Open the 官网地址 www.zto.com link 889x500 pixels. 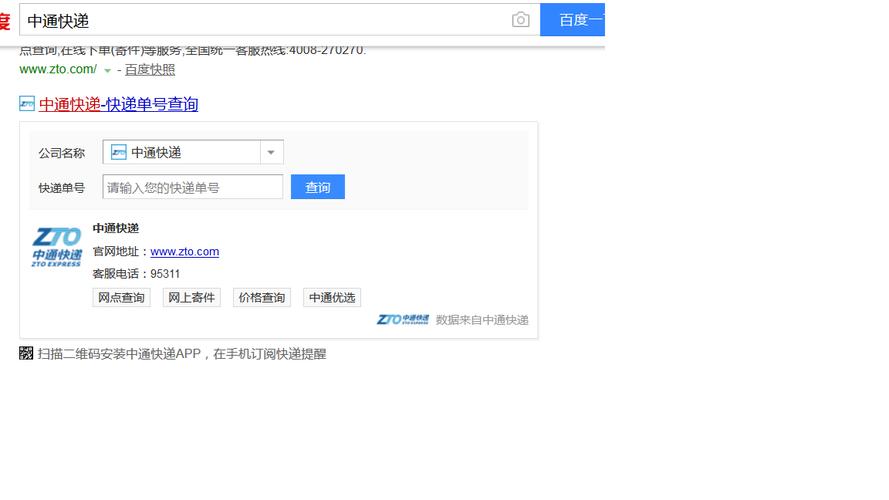pos(185,252)
